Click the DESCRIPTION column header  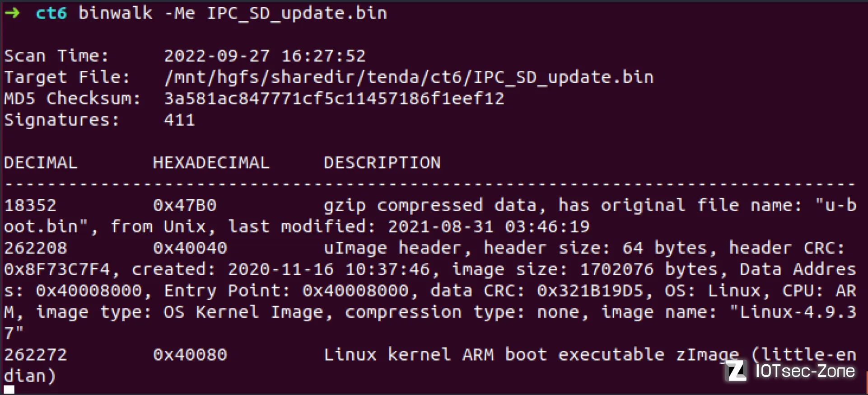(x=382, y=163)
